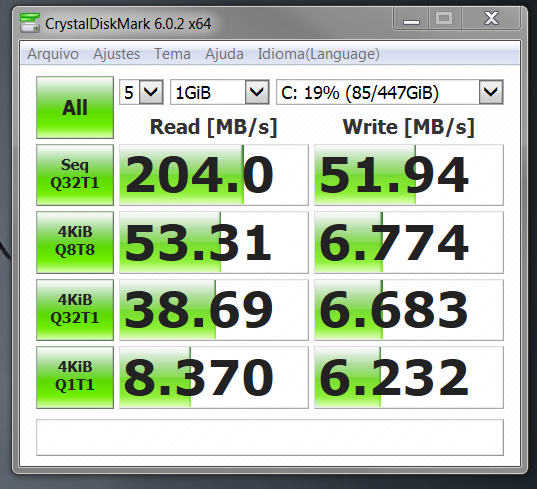Open the Ajuda menu

pyautogui.click(x=224, y=54)
